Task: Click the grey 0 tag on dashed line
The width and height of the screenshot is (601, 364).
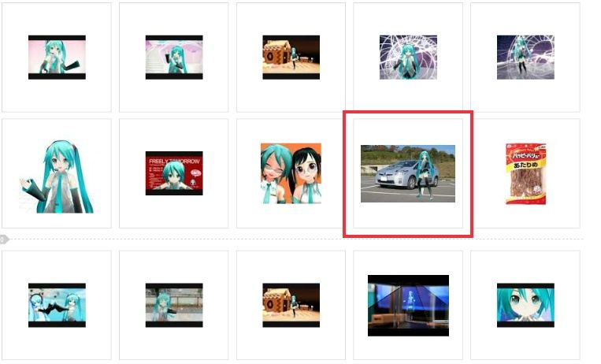Action: click(x=4, y=240)
